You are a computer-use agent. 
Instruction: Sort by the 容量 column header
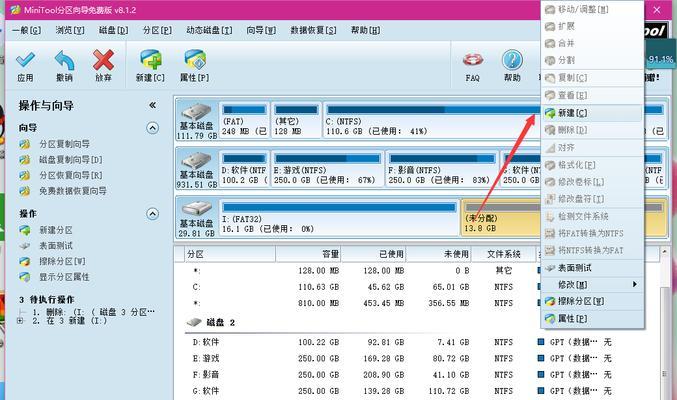[x=309, y=254]
